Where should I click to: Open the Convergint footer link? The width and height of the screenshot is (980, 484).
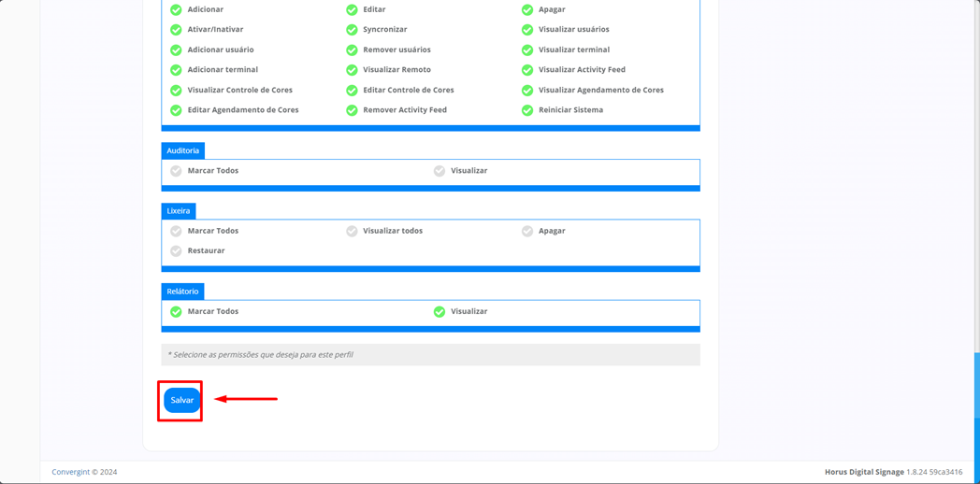pos(71,472)
